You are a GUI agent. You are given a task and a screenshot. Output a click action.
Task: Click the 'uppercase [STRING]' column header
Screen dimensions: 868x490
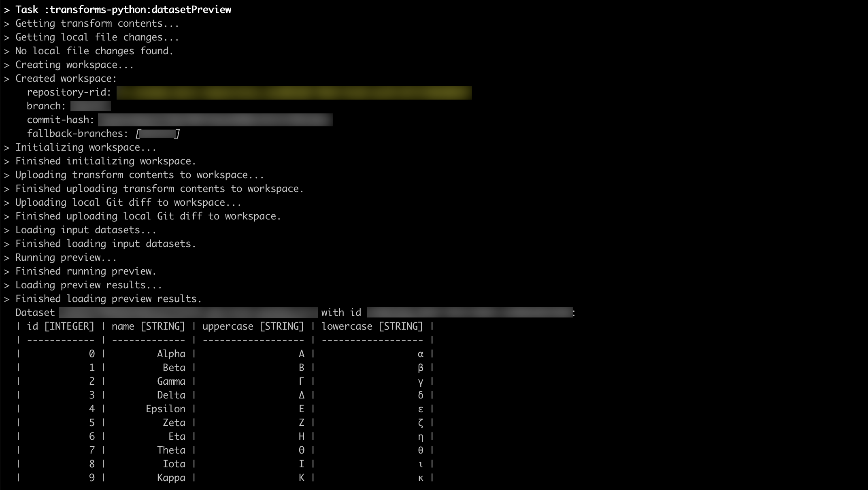(x=253, y=326)
